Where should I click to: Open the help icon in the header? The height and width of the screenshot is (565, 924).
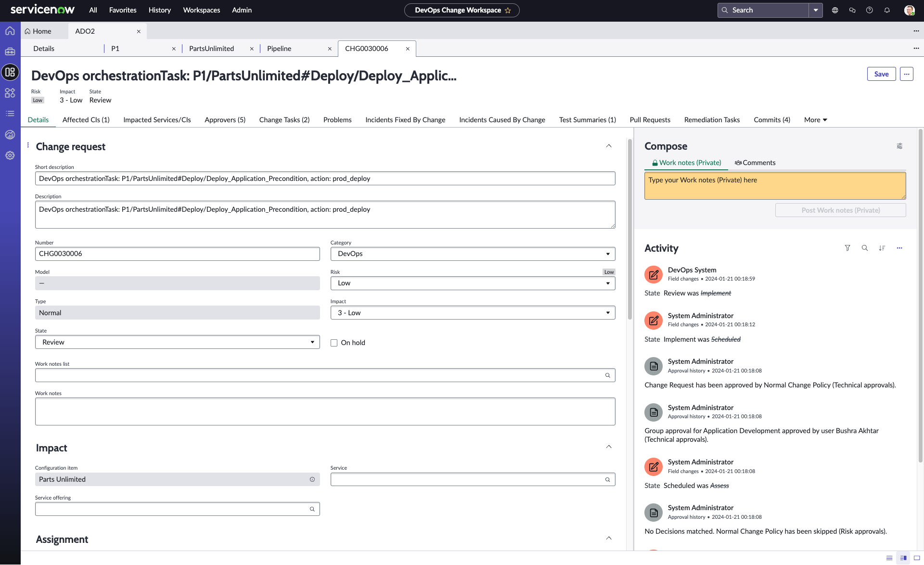[870, 10]
